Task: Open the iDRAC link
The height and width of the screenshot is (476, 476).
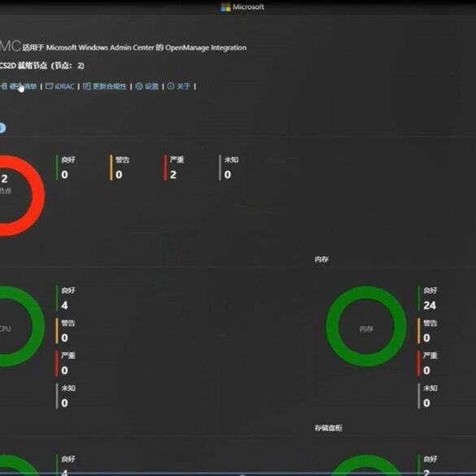Action: 64,86
